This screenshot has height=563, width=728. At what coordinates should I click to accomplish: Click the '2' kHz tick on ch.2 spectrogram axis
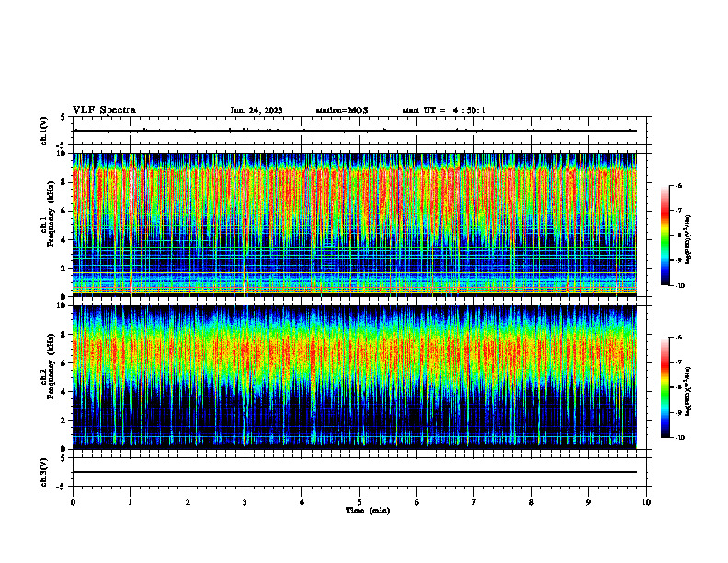tap(64, 420)
